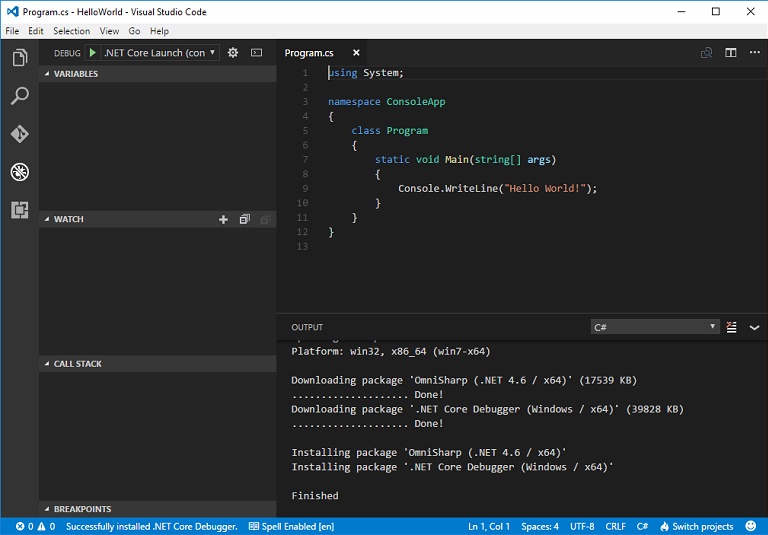Screen dimensions: 768x535
Task: Open the Explorer view in activity bar
Action: [20, 58]
